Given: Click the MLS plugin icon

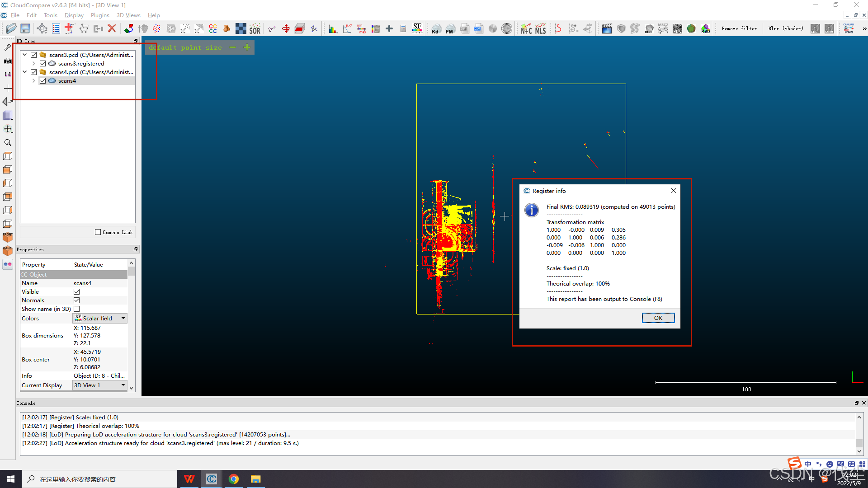Looking at the screenshot, I should tap(540, 29).
